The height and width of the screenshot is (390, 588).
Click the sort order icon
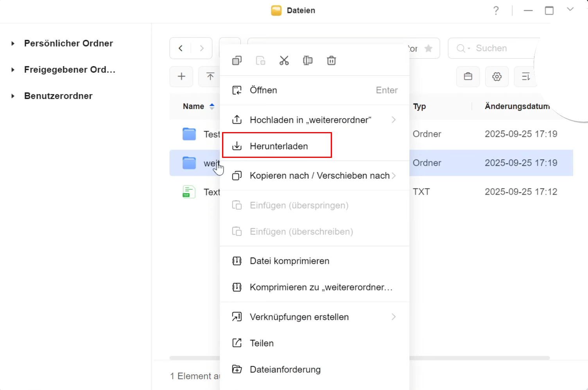coord(525,76)
